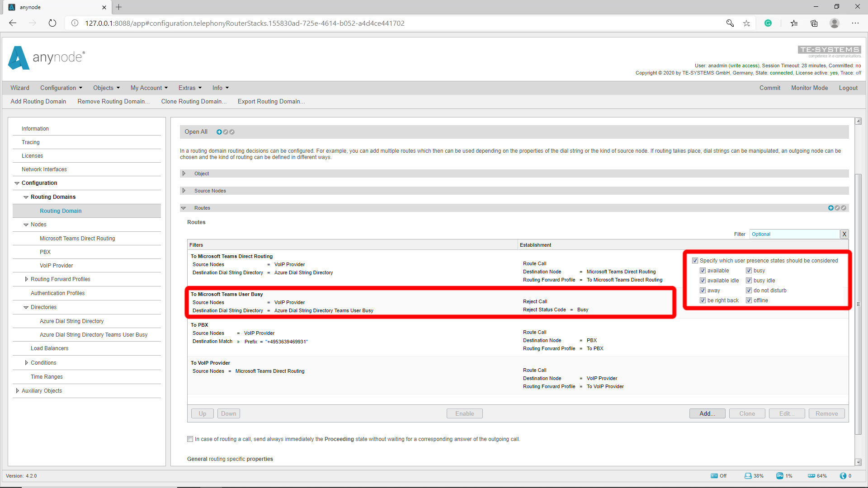This screenshot has width=868, height=488.
Task: Select 'Azure Dial String Directory Teams User Busy'
Action: 94,335
